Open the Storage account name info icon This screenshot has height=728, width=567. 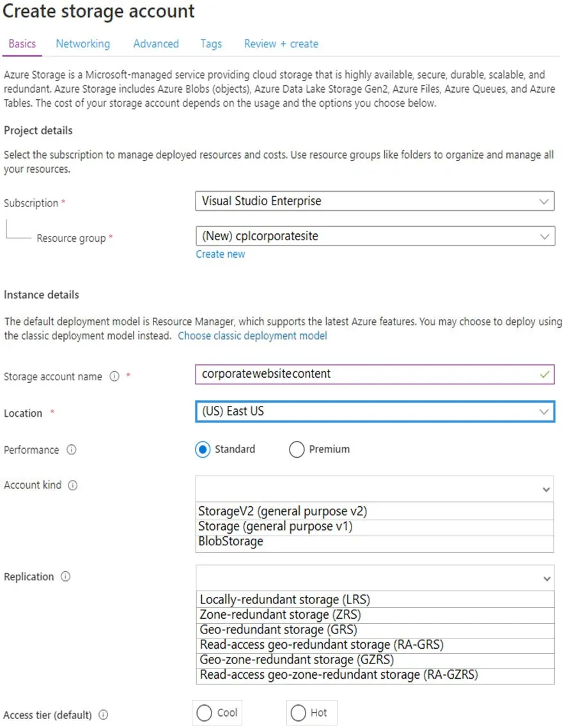point(114,376)
